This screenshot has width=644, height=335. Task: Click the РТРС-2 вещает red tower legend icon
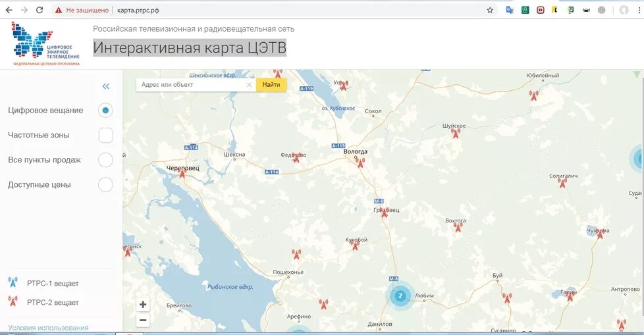click(13, 301)
